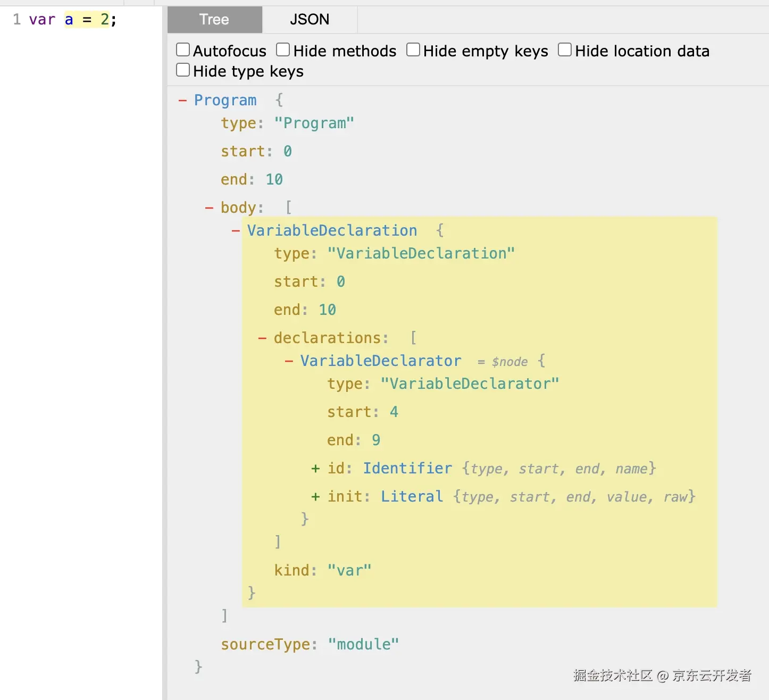Viewport: 769px width, 700px height.
Task: Select the Tree tab
Action: [x=214, y=20]
